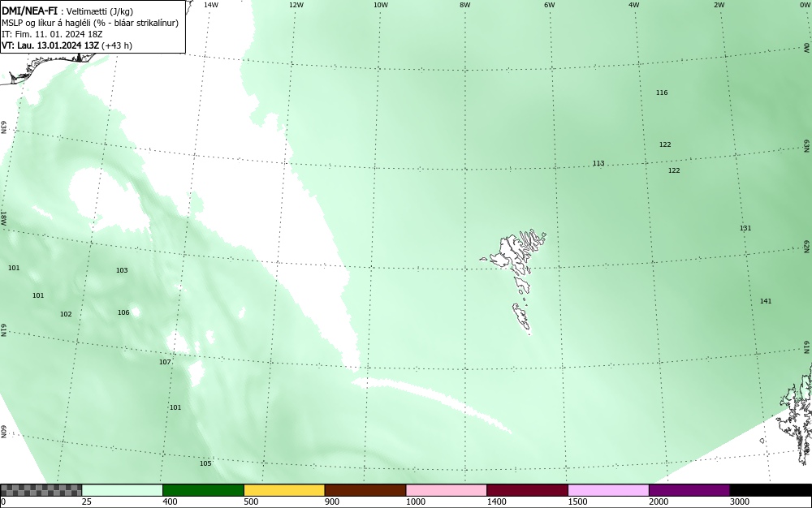This screenshot has height=508, width=812.
Task: Choose the yellow 500–900 legend swatch
Action: pos(284,490)
